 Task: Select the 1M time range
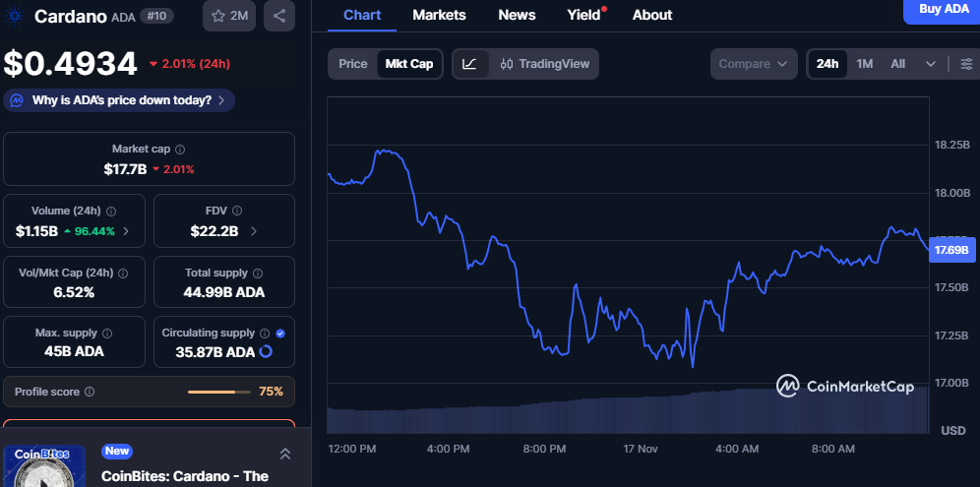864,64
